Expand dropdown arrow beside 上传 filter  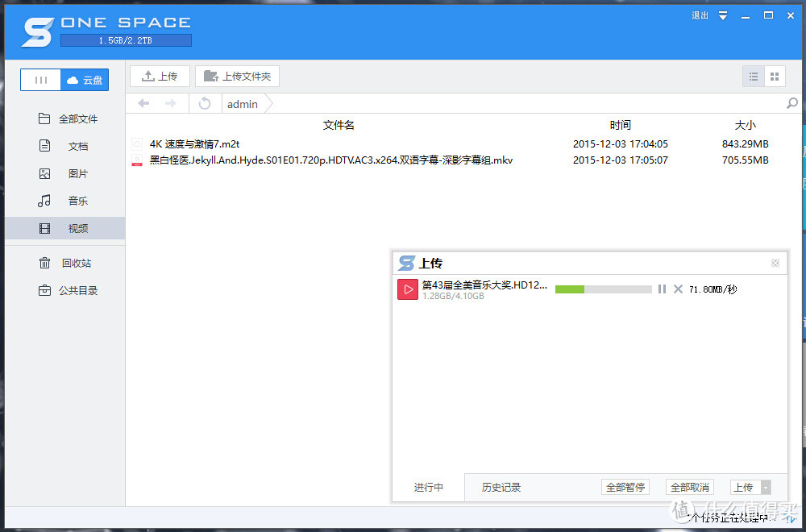[x=766, y=487]
